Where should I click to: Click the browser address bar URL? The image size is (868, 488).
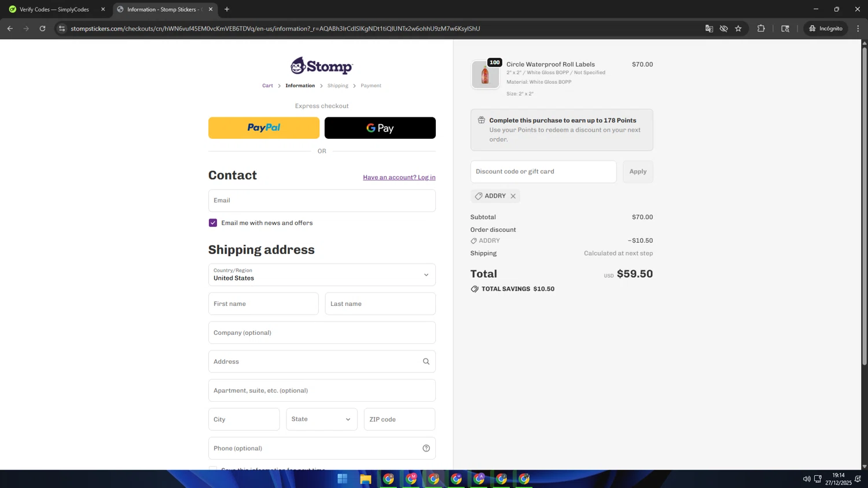275,28
